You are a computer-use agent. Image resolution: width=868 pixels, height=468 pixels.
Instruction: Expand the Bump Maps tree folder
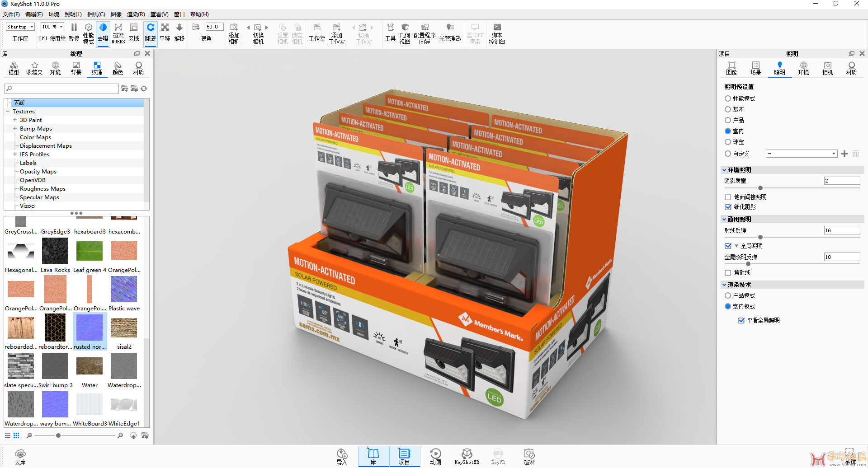tap(15, 129)
